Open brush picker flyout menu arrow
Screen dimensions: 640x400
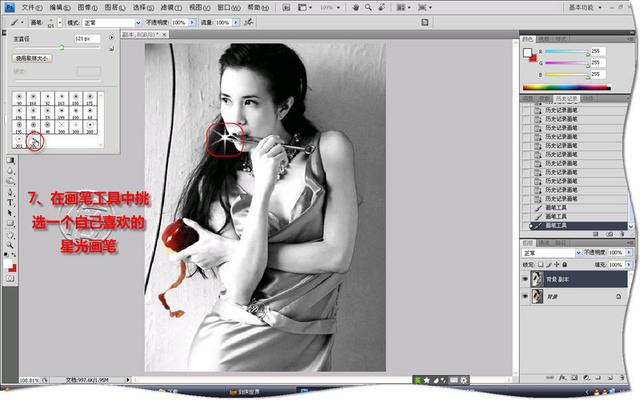pyautogui.click(x=111, y=38)
